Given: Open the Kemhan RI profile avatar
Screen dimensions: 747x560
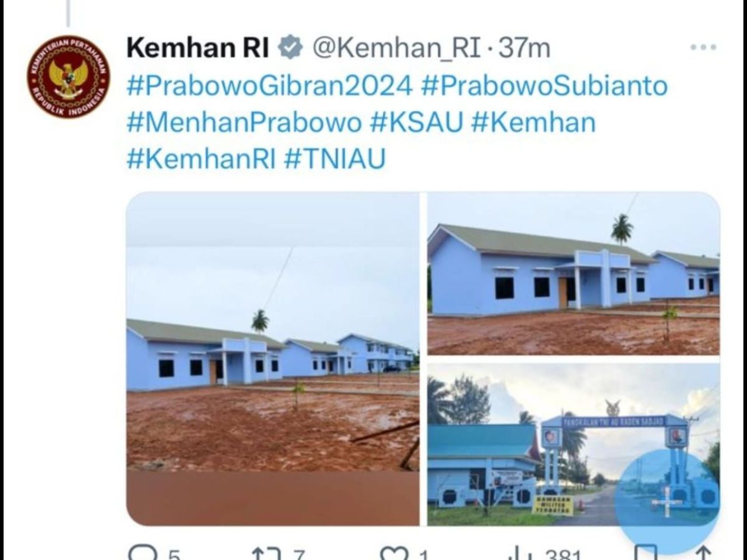Looking at the screenshot, I should (68, 77).
